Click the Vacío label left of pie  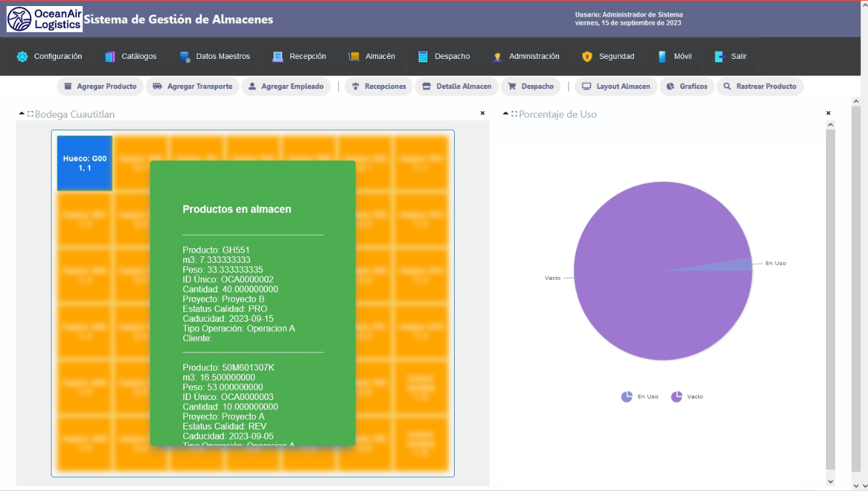click(552, 278)
